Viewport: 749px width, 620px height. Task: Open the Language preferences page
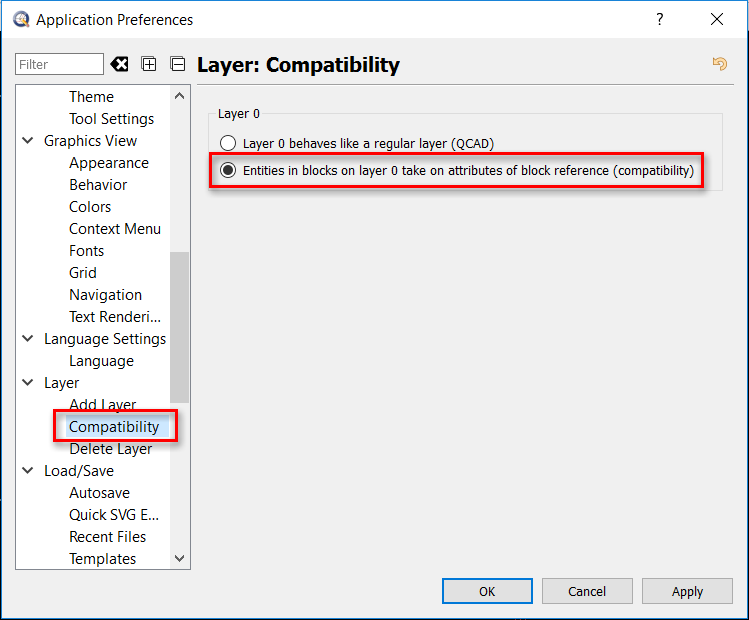tap(101, 361)
